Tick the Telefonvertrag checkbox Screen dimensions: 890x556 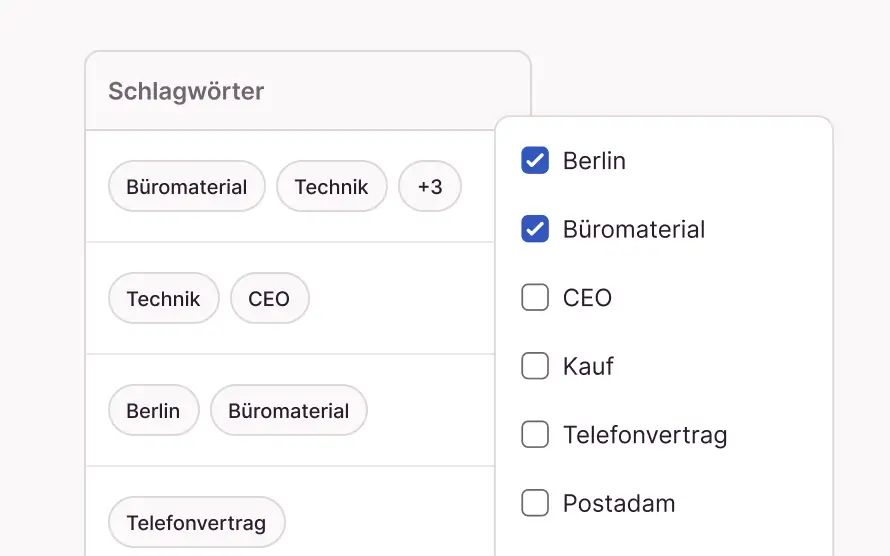pos(535,435)
